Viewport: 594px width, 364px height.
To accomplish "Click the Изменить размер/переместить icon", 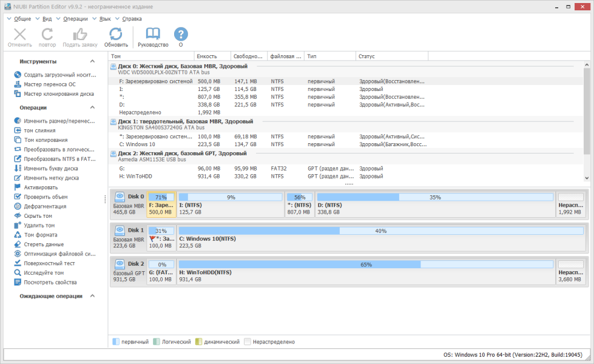I will coord(18,121).
